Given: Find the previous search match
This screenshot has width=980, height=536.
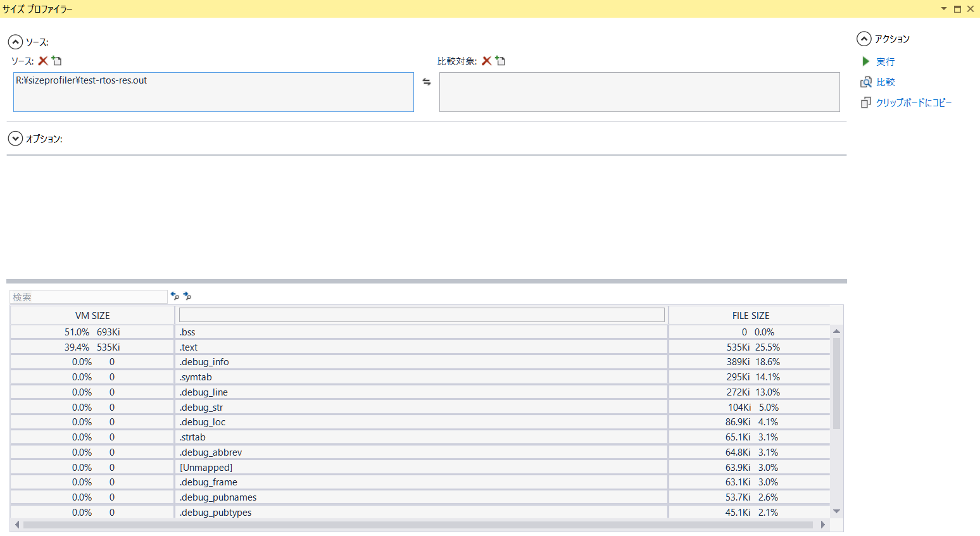Looking at the screenshot, I should coord(175,296).
